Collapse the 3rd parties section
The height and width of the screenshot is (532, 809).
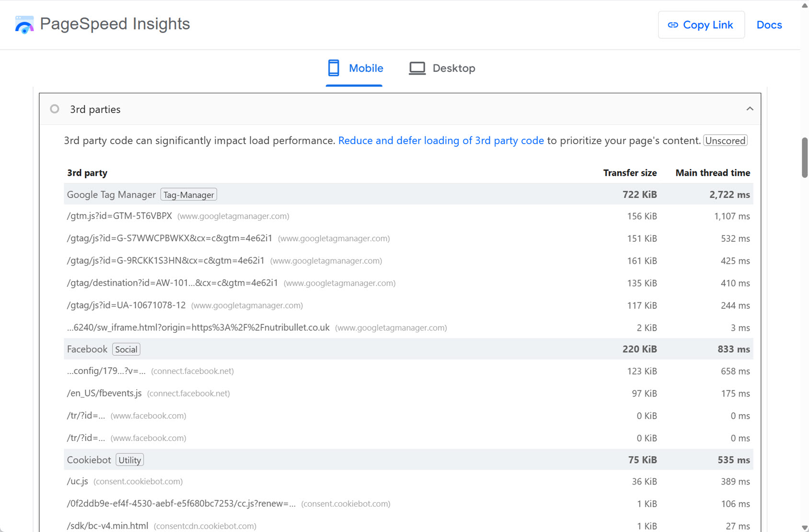coord(750,109)
